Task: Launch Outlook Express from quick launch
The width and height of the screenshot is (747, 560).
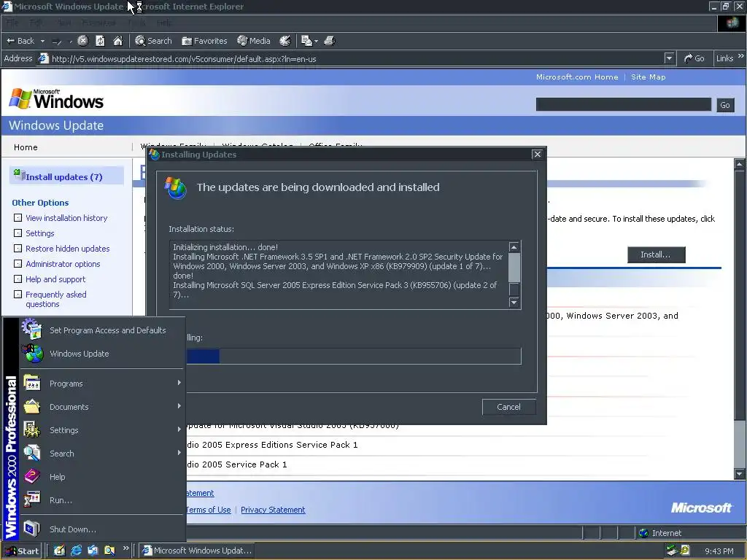Action: click(93, 551)
